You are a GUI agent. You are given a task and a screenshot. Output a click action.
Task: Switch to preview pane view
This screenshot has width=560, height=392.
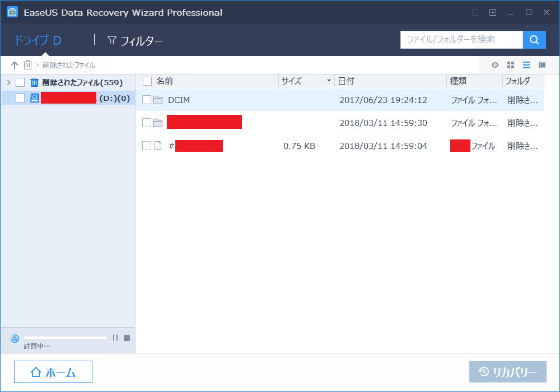(x=542, y=65)
